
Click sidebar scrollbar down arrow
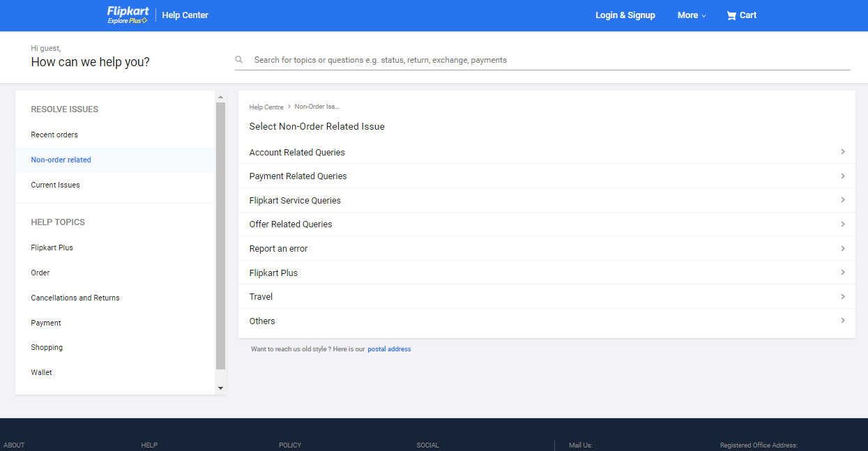(221, 388)
